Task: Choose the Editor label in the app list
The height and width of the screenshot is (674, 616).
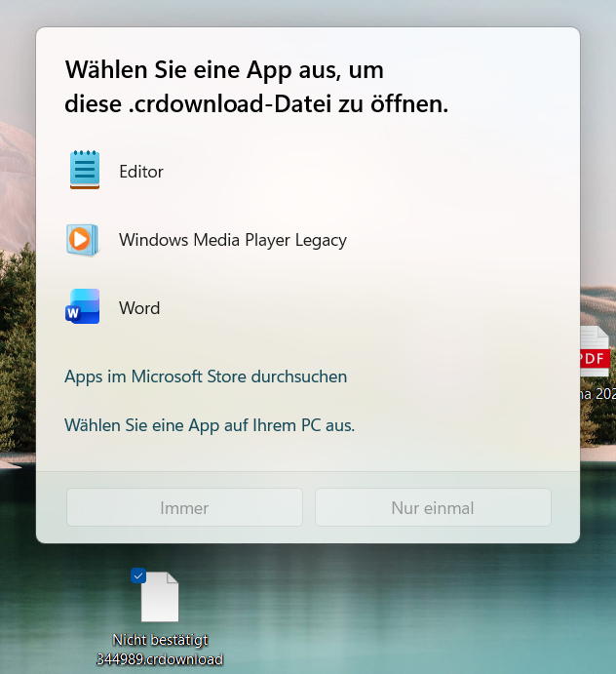Action: click(141, 172)
